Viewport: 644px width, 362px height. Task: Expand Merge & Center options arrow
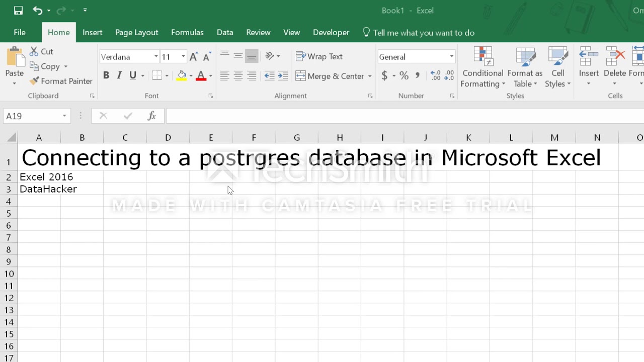(370, 76)
